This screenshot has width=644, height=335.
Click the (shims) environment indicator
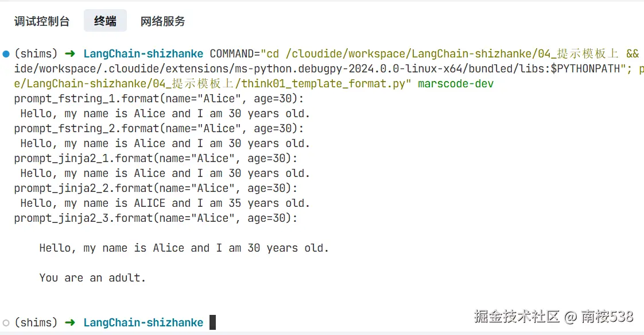(x=34, y=53)
